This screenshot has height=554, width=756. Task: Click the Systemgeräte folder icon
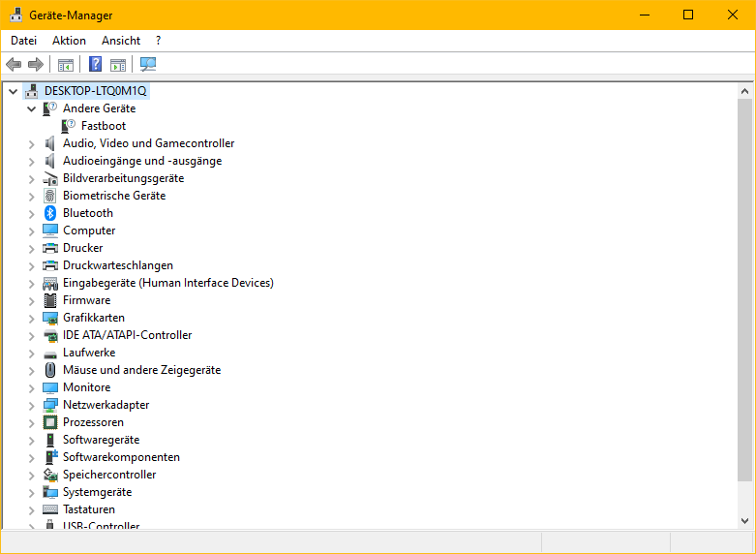coord(50,492)
